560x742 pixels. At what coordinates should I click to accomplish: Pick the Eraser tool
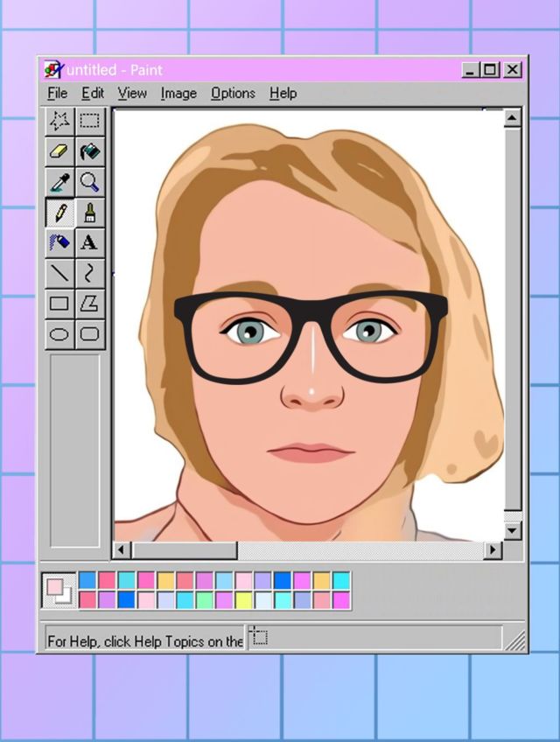point(59,151)
